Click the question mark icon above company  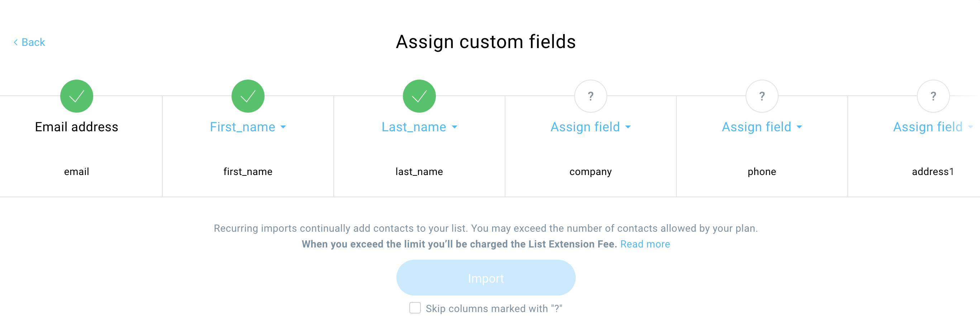590,96
